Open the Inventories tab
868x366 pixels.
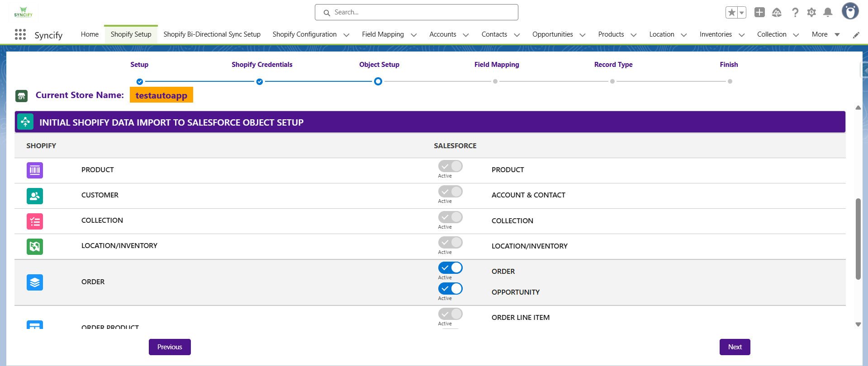point(716,34)
